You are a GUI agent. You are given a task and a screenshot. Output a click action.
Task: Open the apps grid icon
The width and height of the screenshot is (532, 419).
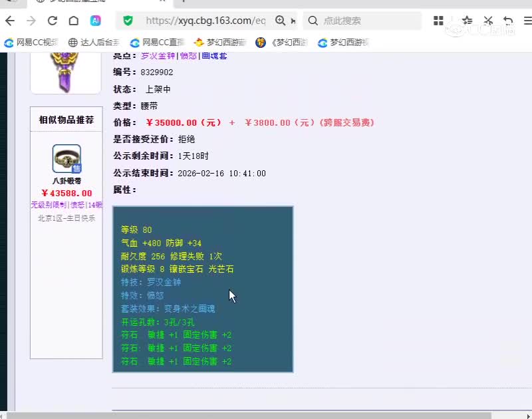438,21
